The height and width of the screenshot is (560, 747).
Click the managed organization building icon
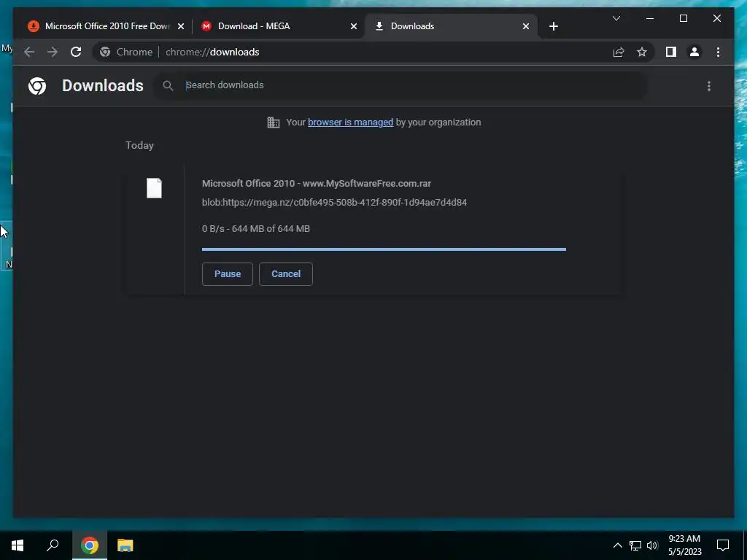point(273,122)
